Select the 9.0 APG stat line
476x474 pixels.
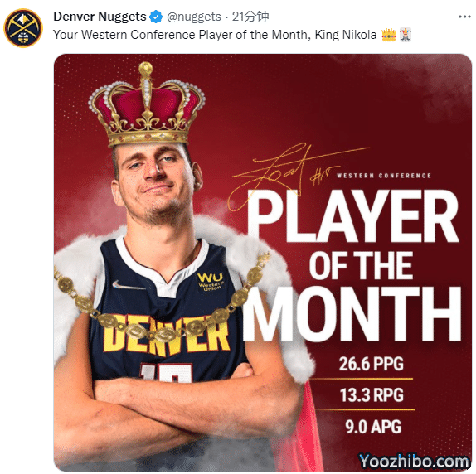coord(373,427)
